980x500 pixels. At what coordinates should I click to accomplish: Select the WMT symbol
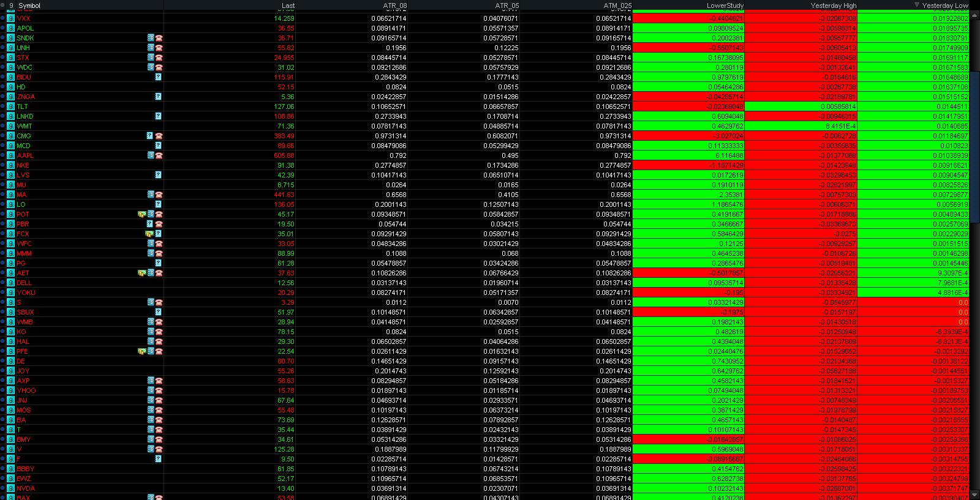click(x=24, y=126)
